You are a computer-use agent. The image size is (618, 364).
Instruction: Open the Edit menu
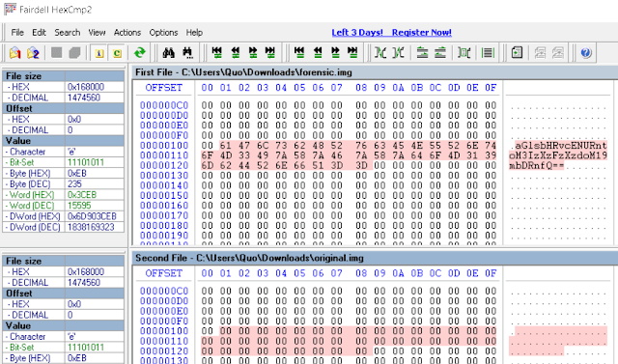[x=39, y=32]
